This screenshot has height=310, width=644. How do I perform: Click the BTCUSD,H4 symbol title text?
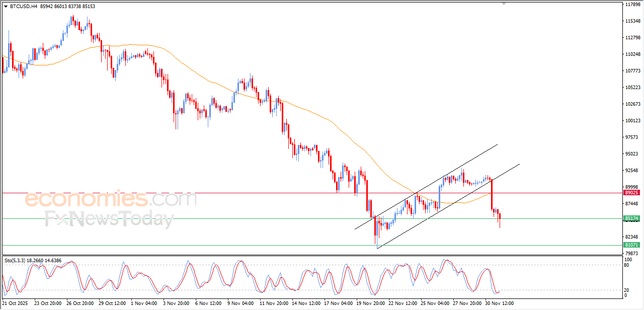[x=23, y=7]
